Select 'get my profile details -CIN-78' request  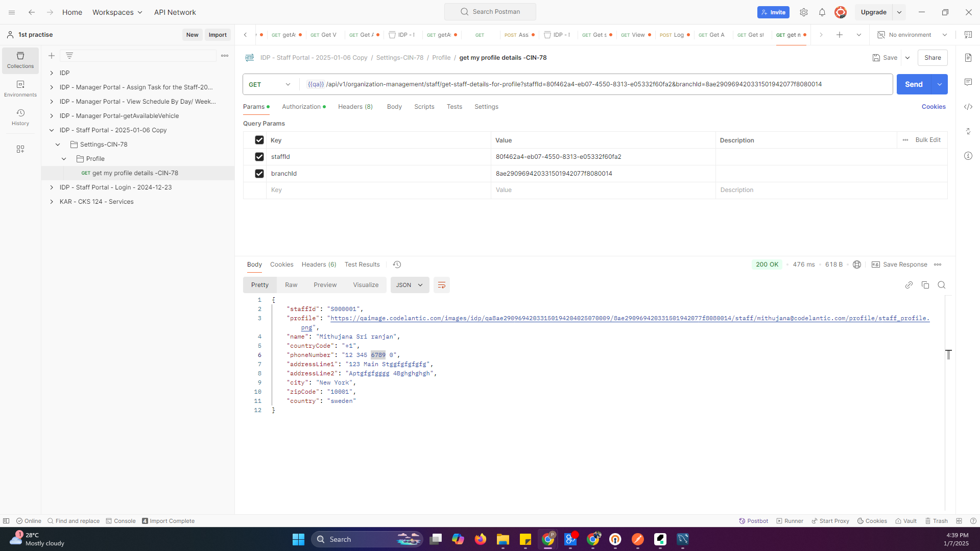pyautogui.click(x=135, y=173)
